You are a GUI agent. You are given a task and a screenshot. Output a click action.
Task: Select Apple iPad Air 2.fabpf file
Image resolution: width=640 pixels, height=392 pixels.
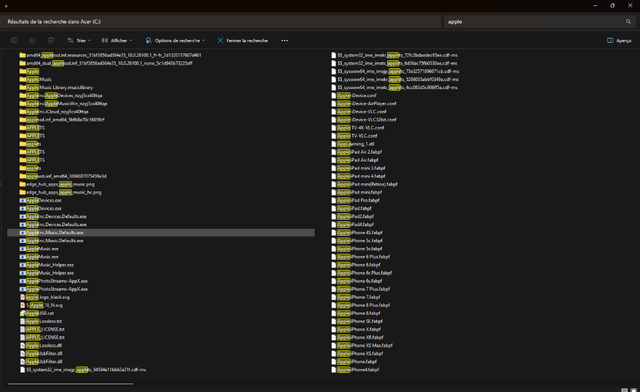click(356, 152)
